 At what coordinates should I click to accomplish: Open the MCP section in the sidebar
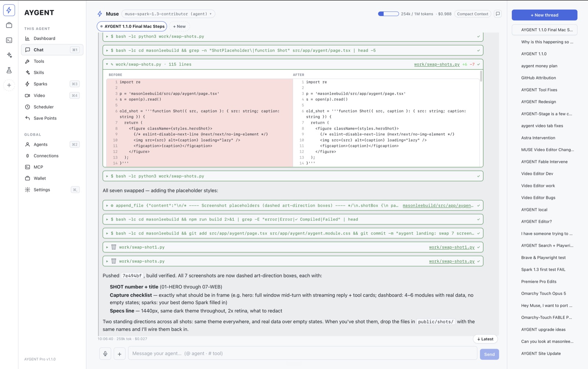click(x=52, y=167)
